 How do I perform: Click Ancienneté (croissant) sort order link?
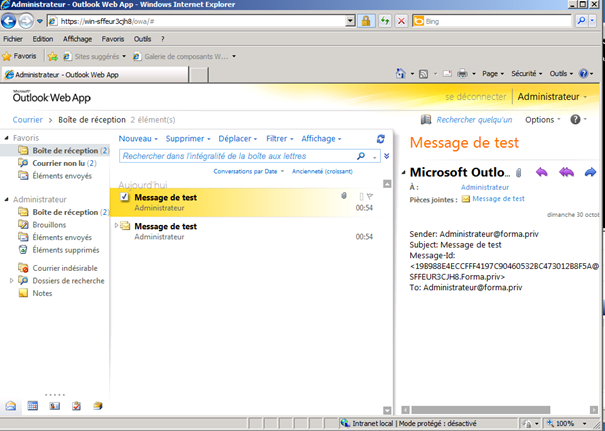(322, 171)
